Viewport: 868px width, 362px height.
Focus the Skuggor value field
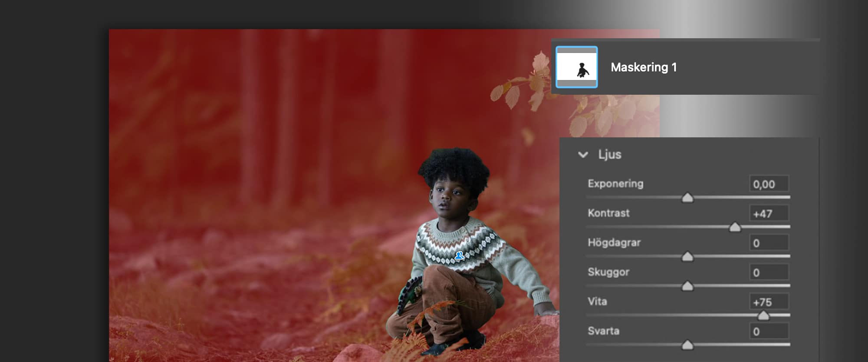(x=769, y=272)
